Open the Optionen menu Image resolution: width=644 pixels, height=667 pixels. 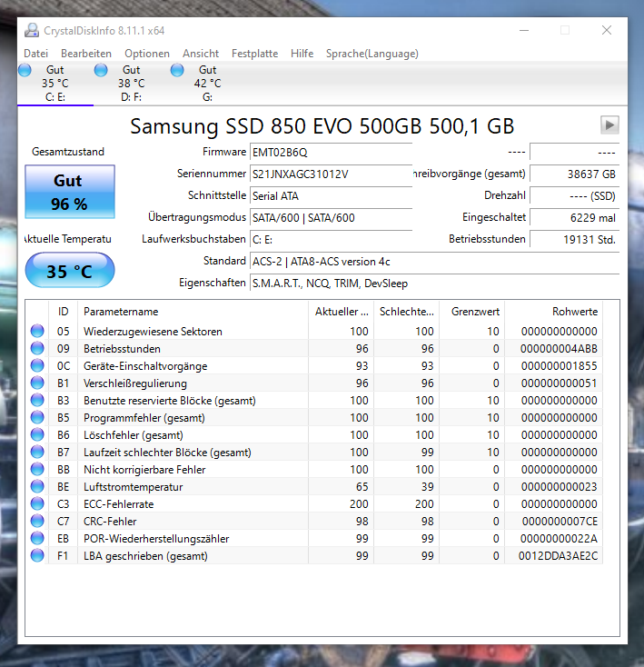point(147,54)
